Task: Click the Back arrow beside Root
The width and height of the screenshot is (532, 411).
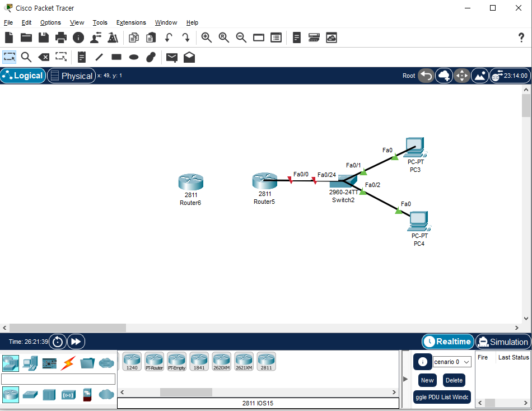Action: coord(426,76)
